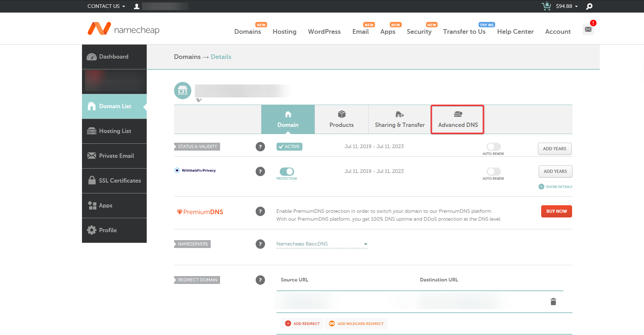Viewport: 644px width, 335px height.
Task: Click the Dashboard gauge icon
Action: click(92, 57)
